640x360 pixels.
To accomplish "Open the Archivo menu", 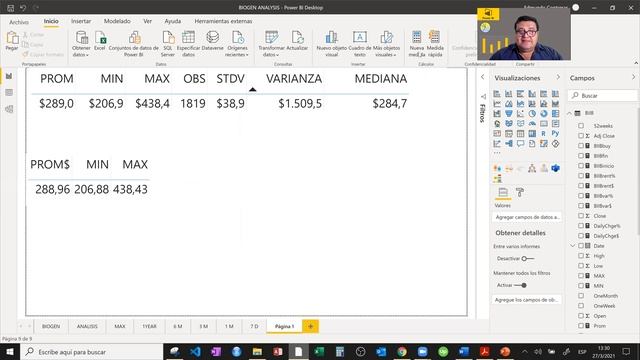I will point(19,22).
